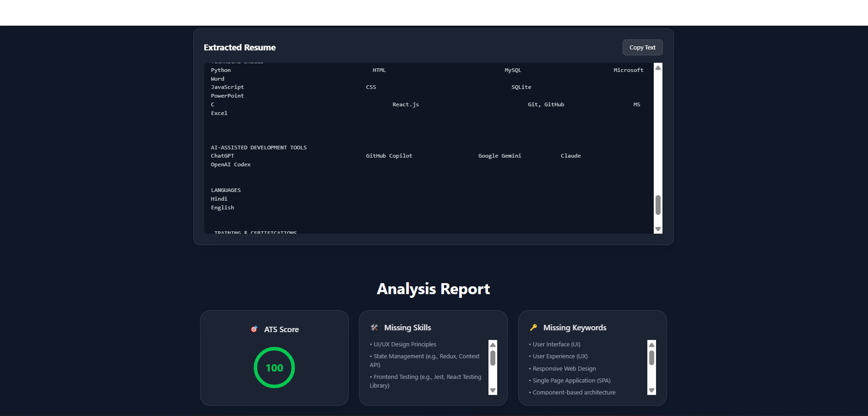
Task: Click the Missing Keywords card title
Action: (x=575, y=328)
